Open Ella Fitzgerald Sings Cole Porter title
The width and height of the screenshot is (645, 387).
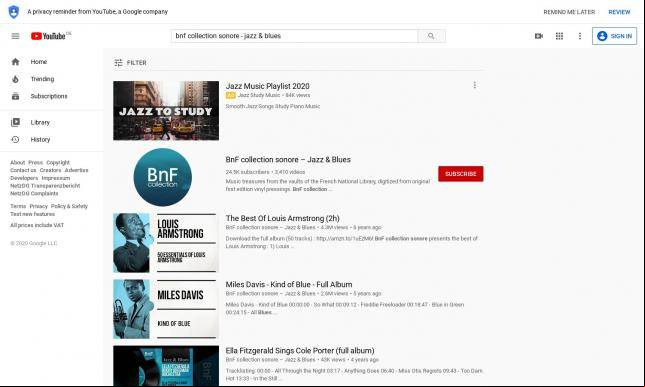[x=300, y=351]
